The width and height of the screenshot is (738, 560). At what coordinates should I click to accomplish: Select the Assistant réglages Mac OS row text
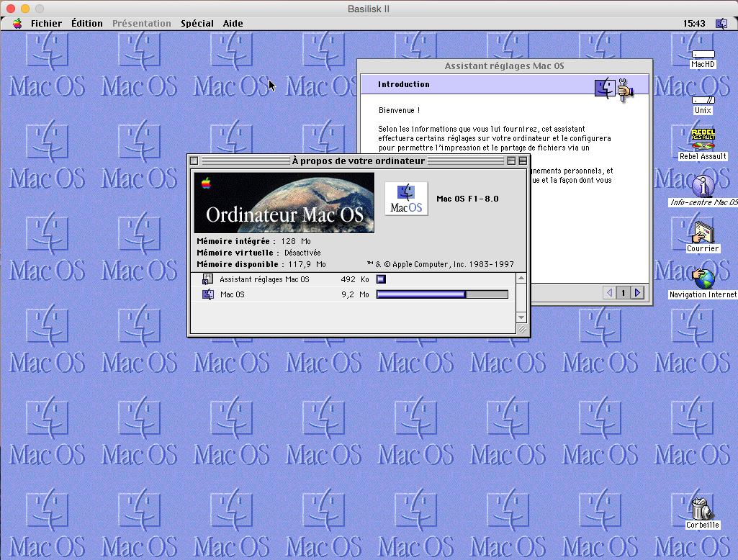264,279
